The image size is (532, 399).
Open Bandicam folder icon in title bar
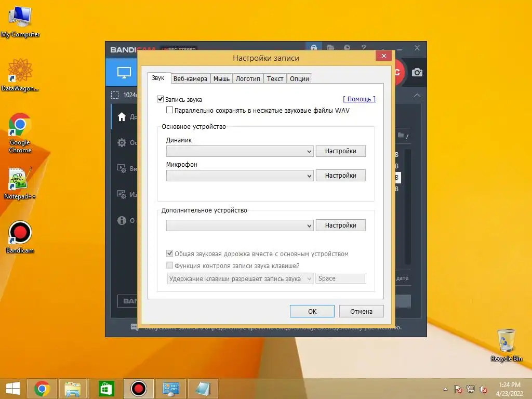tap(330, 47)
